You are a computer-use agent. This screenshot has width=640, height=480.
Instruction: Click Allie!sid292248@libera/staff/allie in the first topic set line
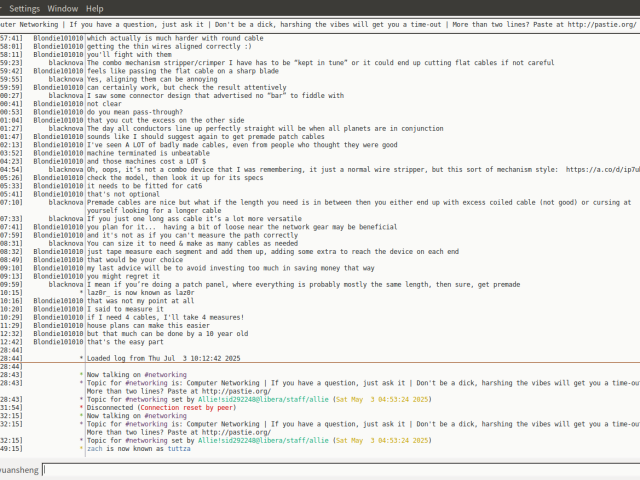pyautogui.click(x=263, y=399)
